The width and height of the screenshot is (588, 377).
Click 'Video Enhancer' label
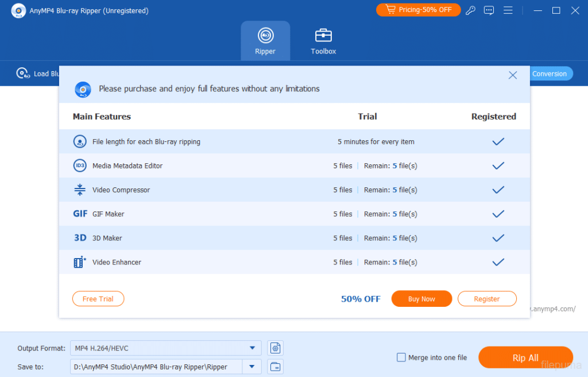click(117, 261)
